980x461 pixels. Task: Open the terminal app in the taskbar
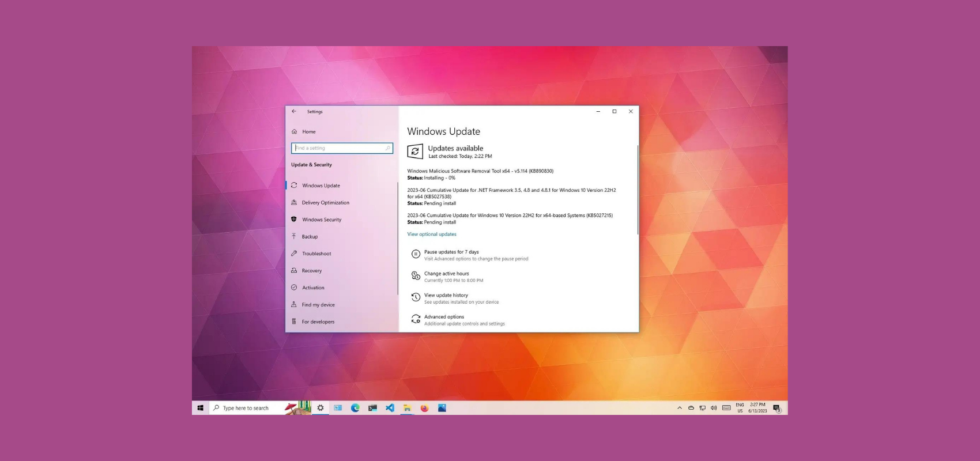click(x=372, y=408)
